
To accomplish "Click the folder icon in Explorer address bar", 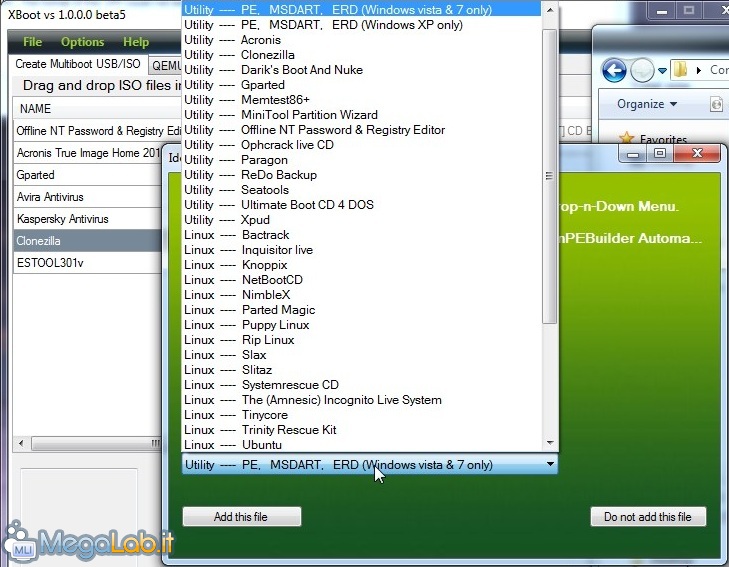I will point(680,70).
